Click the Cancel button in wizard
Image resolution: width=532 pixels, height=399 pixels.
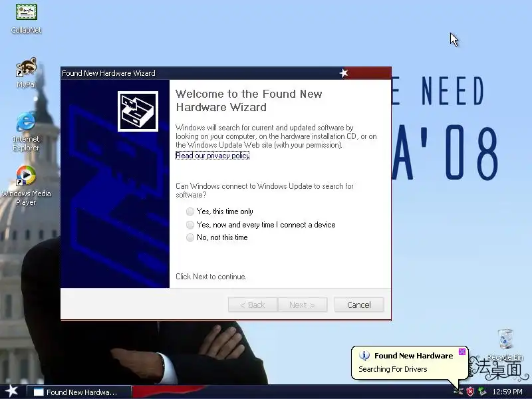pyautogui.click(x=359, y=305)
